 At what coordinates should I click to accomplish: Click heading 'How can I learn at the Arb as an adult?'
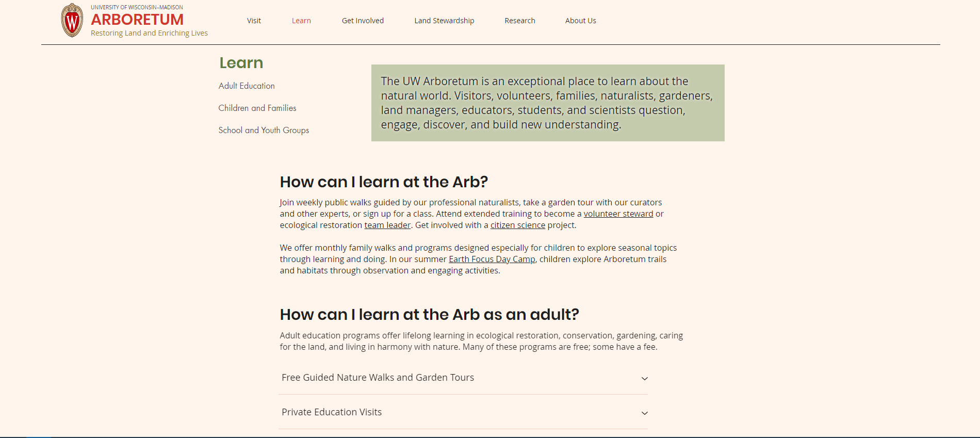click(x=429, y=314)
